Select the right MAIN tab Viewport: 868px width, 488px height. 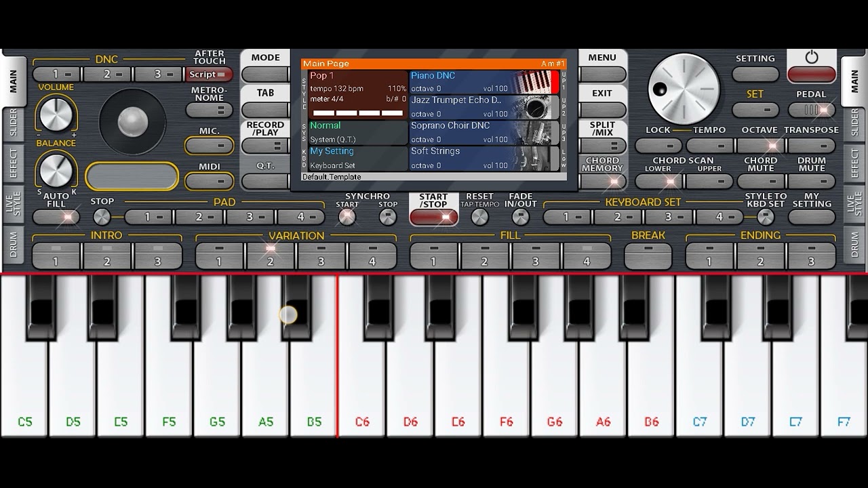[x=854, y=81]
